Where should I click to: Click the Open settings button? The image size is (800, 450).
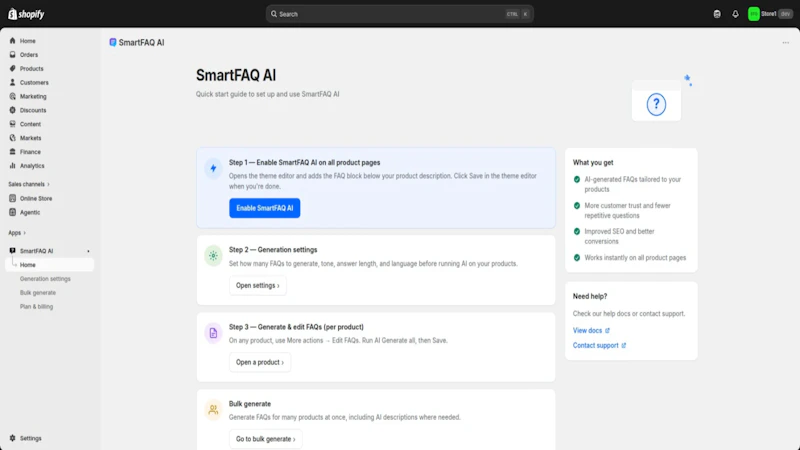258,285
